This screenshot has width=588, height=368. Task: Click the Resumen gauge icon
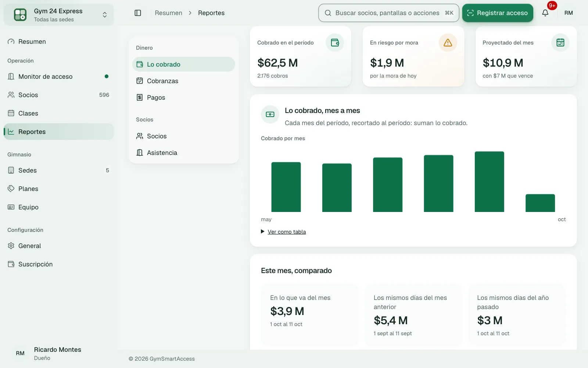pos(11,42)
